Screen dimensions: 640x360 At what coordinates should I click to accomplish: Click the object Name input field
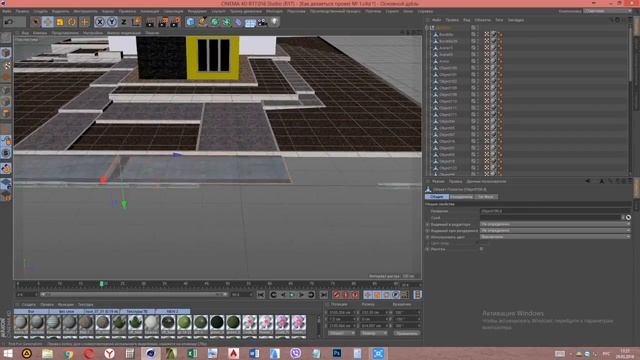point(555,211)
